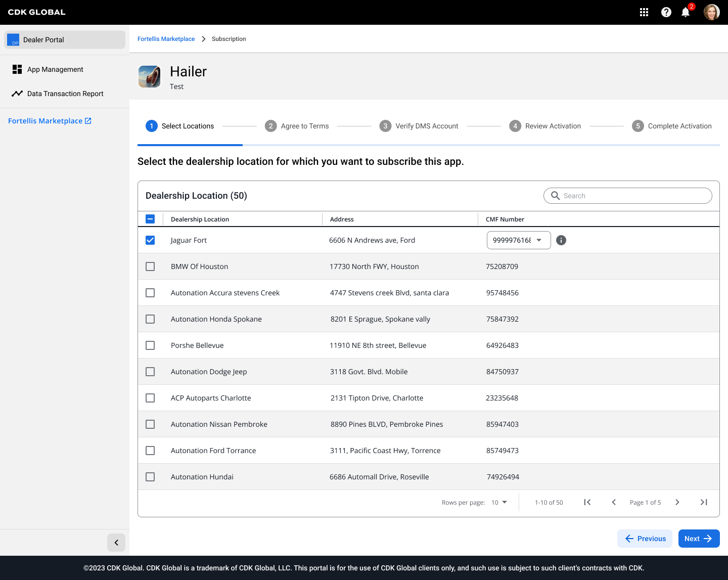728x580 pixels.
Task: Click the Subscription breadcrumb text
Action: pyautogui.click(x=229, y=39)
